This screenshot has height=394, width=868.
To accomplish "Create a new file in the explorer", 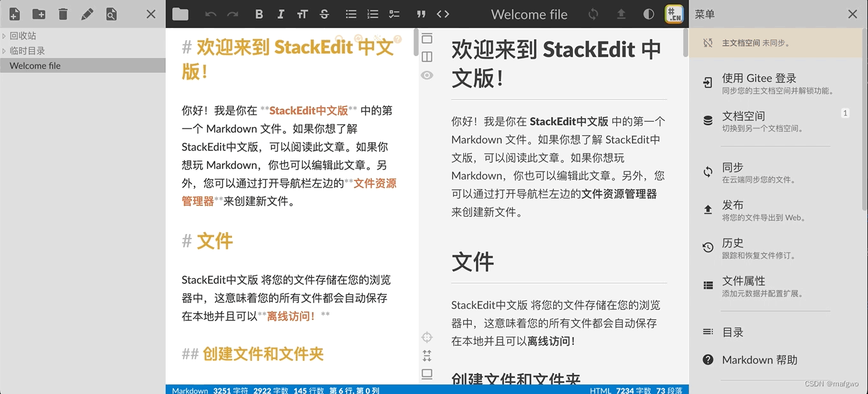I will pyautogui.click(x=15, y=14).
